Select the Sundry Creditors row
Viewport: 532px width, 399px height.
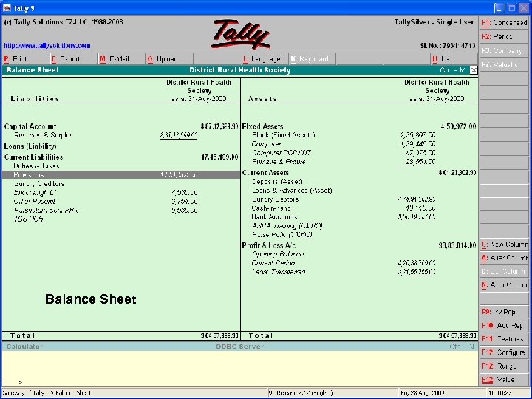tap(120, 183)
